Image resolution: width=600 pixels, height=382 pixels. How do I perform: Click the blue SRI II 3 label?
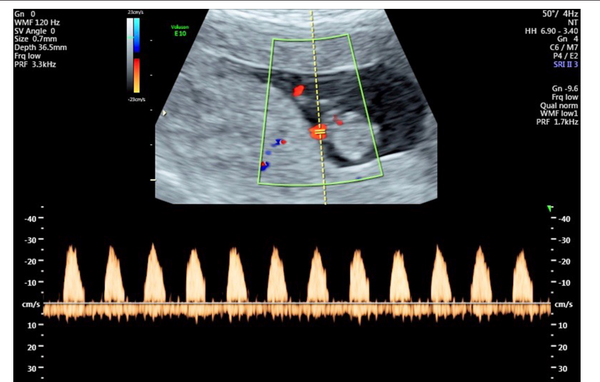click(x=566, y=64)
